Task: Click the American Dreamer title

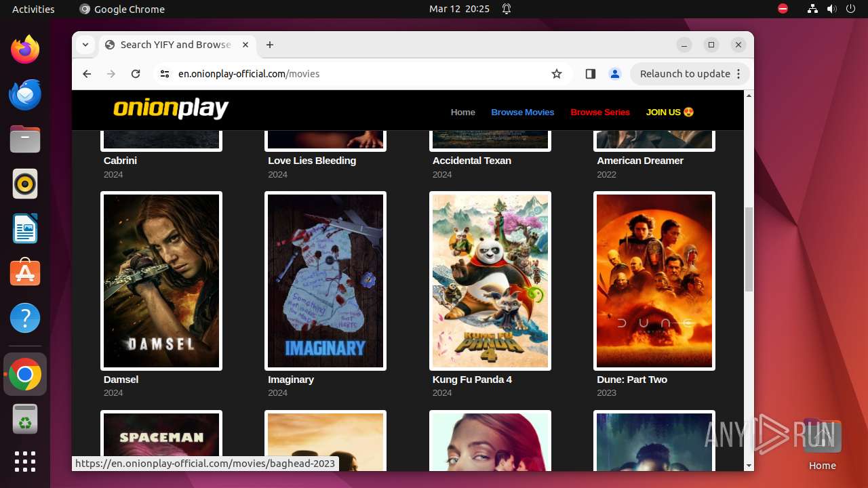Action: [640, 161]
